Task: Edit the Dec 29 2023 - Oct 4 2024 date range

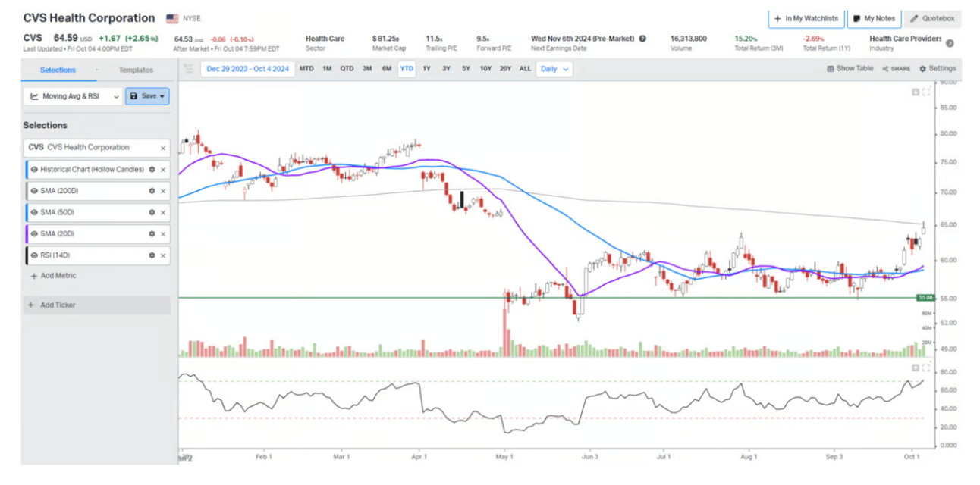Action: [247, 69]
